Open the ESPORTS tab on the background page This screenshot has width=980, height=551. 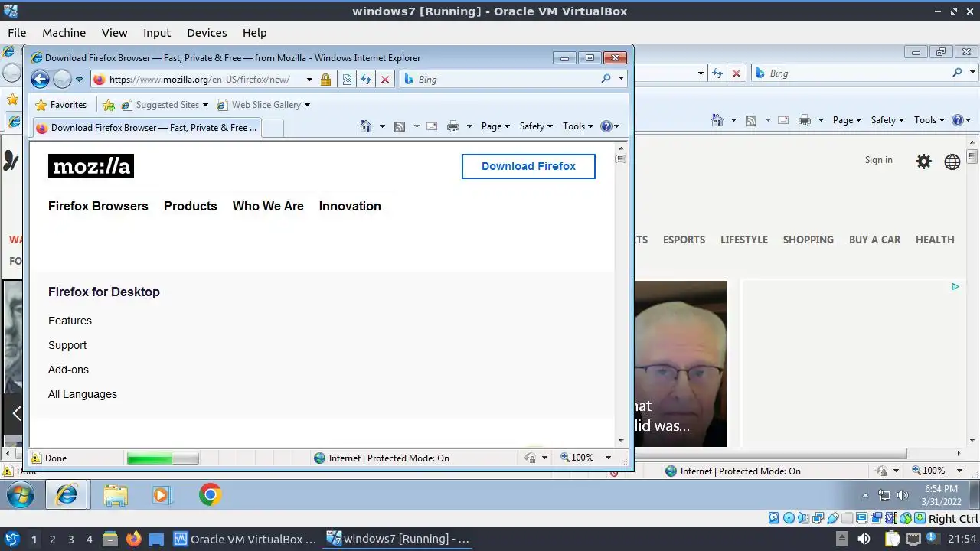[x=684, y=240]
